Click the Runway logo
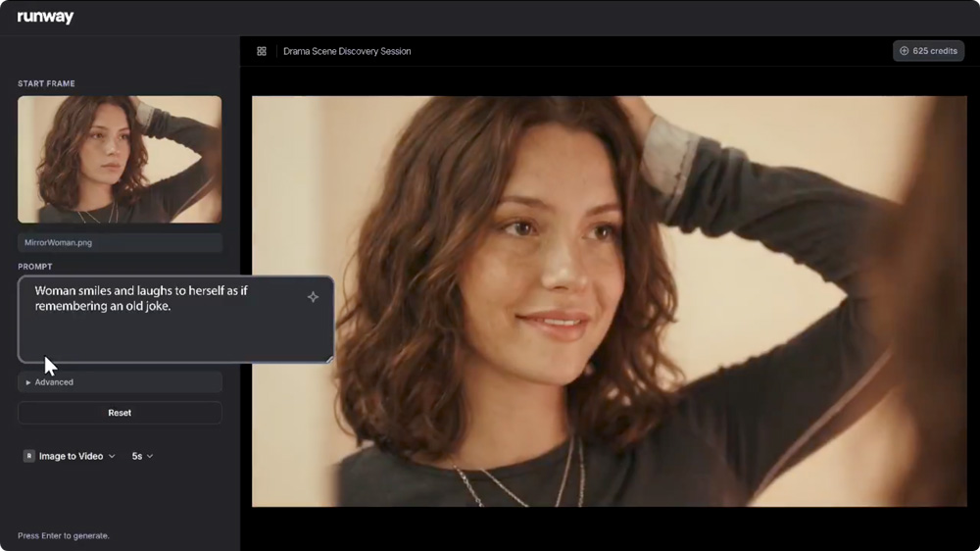Image resolution: width=980 pixels, height=551 pixels. 45,17
